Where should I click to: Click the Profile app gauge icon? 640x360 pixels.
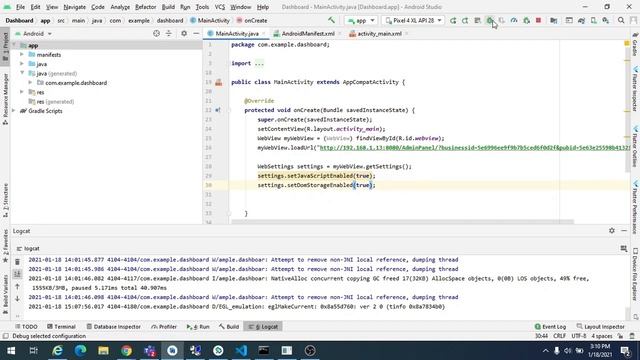514,20
